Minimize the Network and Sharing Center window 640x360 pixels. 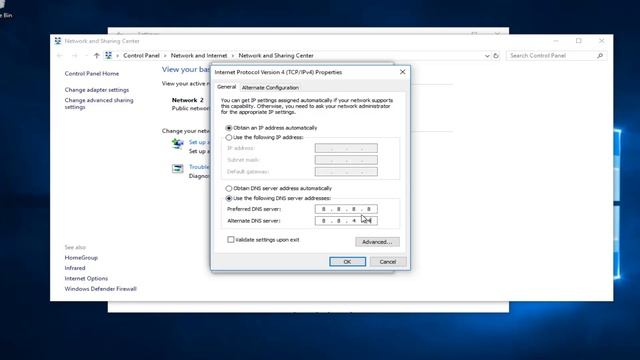coord(556,41)
